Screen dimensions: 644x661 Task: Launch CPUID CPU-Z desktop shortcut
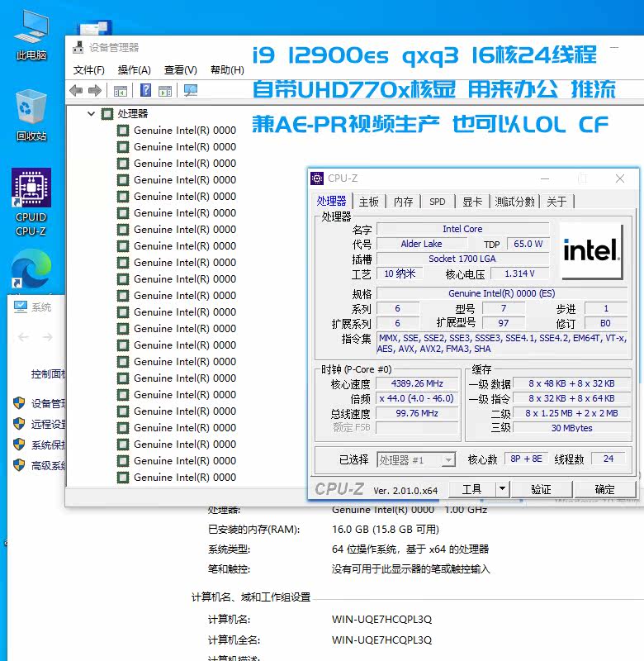pos(31,202)
